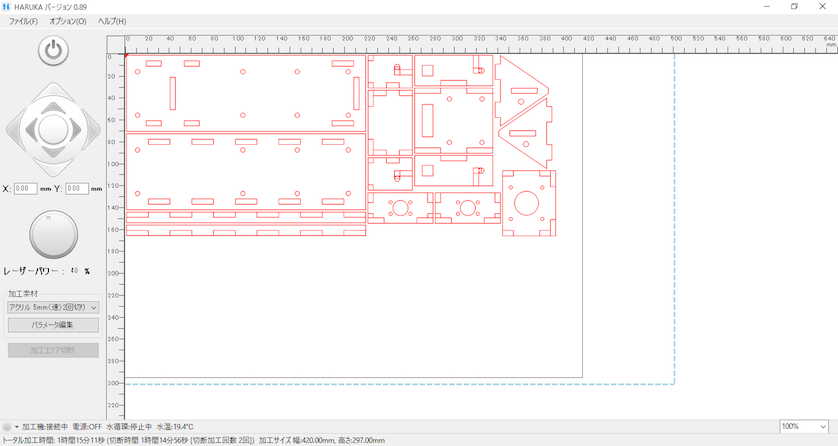Open the status icon dropdown arrow
This screenshot has width=838, height=446.
point(17,427)
